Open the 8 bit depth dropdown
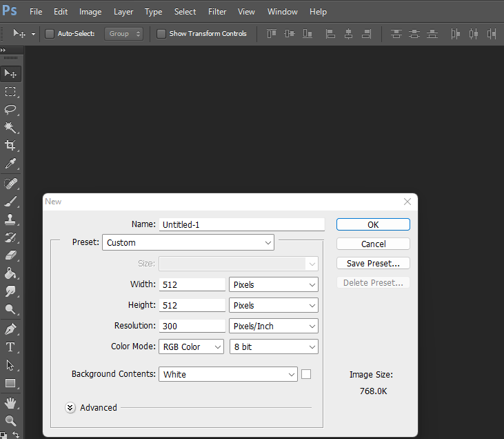The image size is (504, 439). point(274,347)
